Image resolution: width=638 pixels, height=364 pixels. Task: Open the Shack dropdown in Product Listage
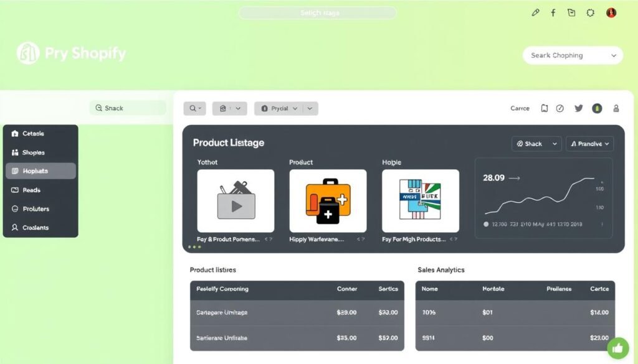(x=536, y=143)
